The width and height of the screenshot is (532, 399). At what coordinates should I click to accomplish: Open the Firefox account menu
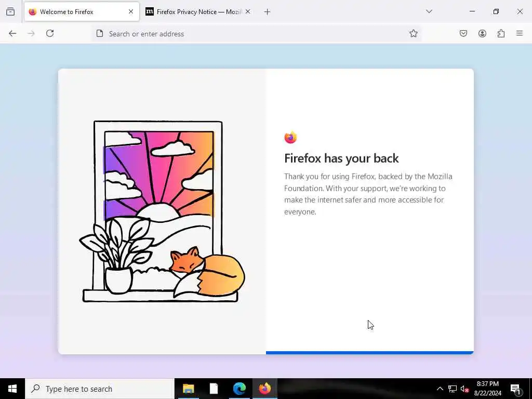(x=482, y=33)
